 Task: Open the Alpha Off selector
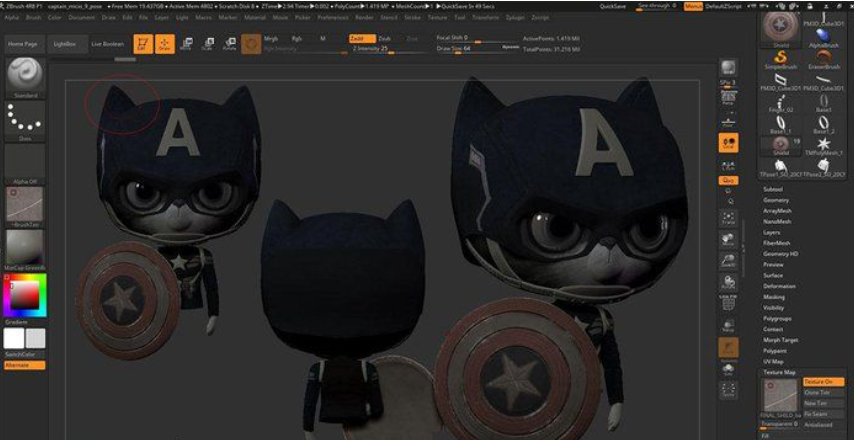[25, 164]
